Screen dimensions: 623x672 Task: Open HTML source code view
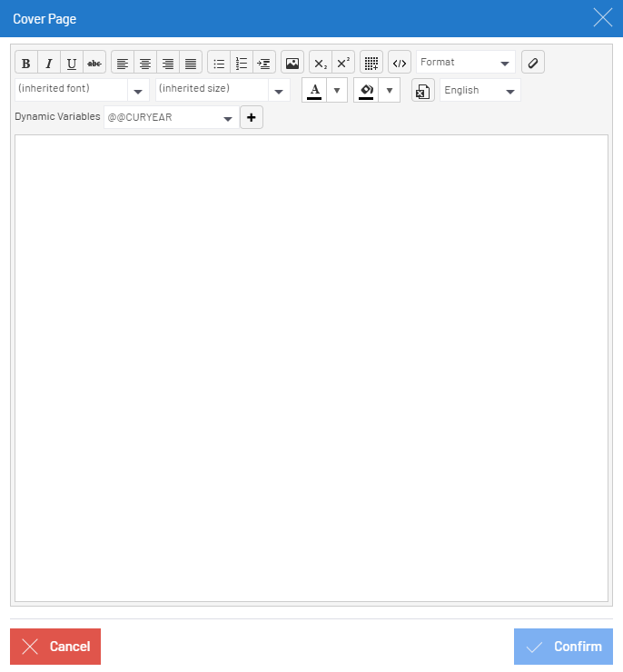tap(400, 63)
